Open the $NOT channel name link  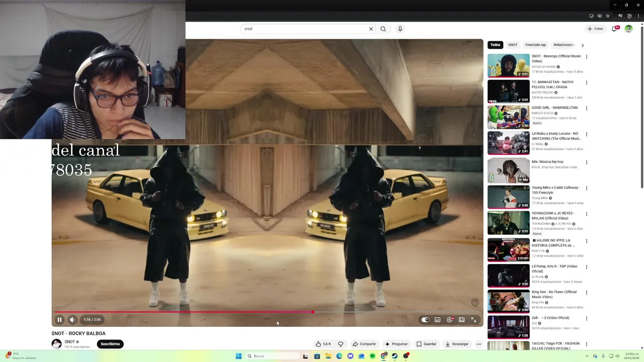69,342
